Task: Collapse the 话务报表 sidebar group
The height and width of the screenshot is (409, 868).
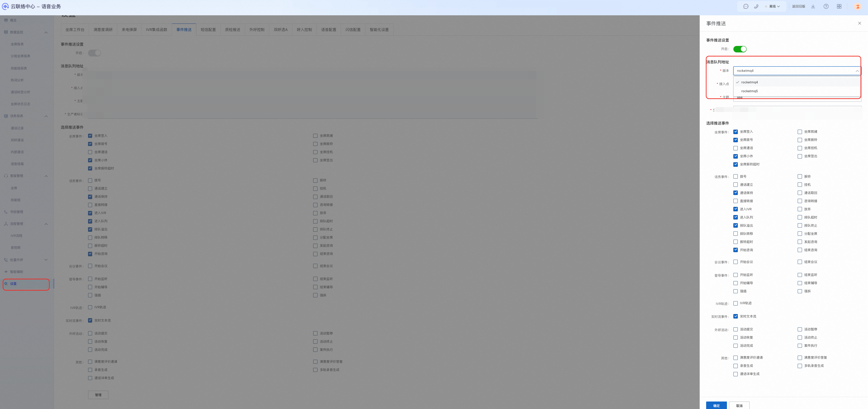Action: tap(46, 116)
